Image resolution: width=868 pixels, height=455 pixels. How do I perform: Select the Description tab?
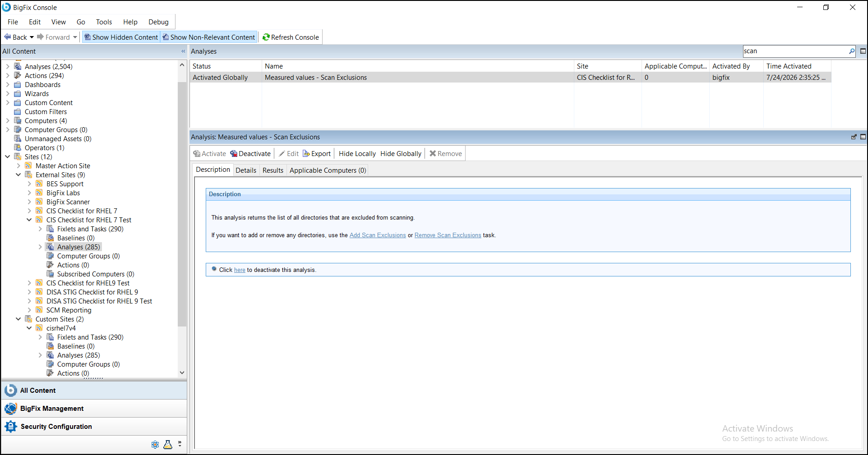click(x=213, y=170)
